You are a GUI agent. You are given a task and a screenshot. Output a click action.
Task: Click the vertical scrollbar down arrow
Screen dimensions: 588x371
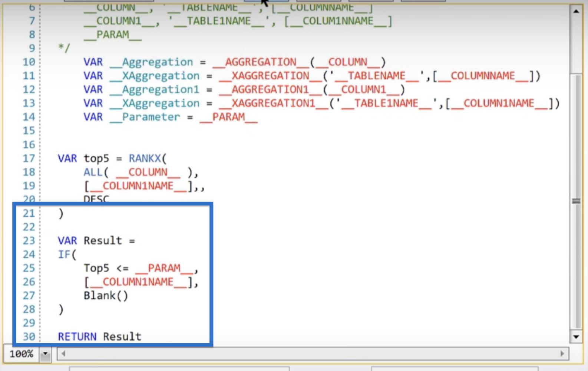coord(576,337)
